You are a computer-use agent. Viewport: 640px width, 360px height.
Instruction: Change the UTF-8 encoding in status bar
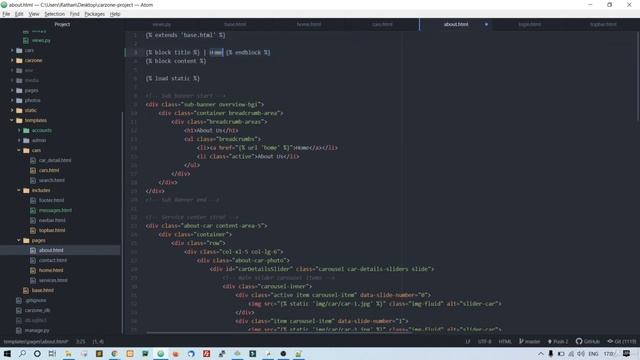(484, 342)
